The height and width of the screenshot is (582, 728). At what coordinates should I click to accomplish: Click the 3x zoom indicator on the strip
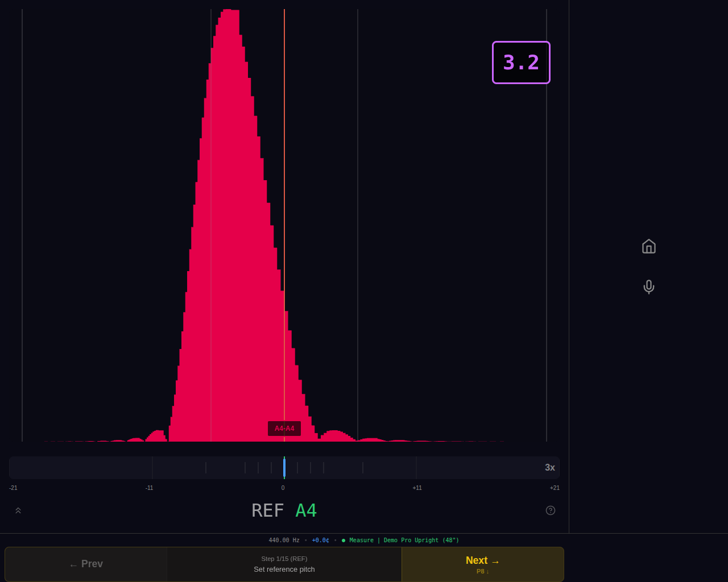pos(549,467)
